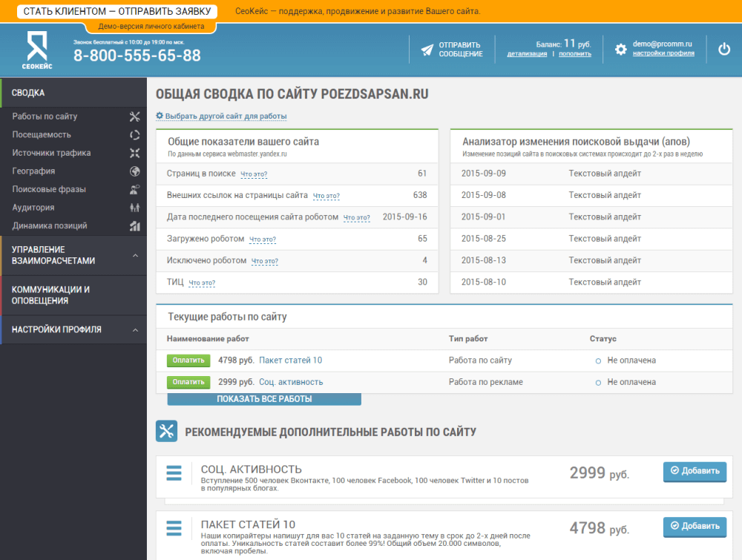Viewport: 742px width, 560px height.
Task: Click the gear icon beside Выбрать другой сайт
Action: [160, 116]
